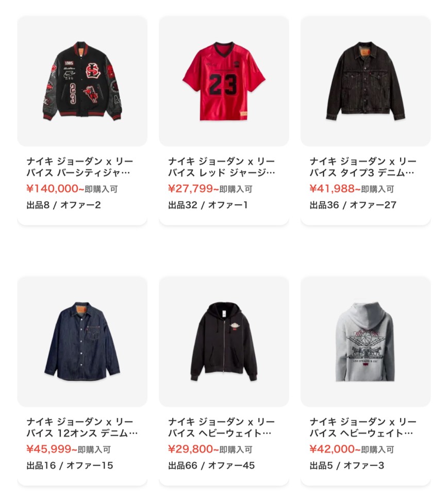Image resolution: width=448 pixels, height=501 pixels.
Task: Select the レッド ジャージ… product title
Action: (x=222, y=167)
